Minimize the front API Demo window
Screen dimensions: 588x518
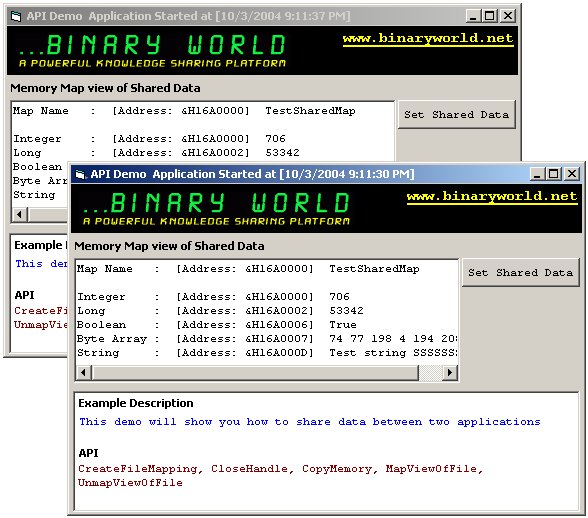coord(537,174)
